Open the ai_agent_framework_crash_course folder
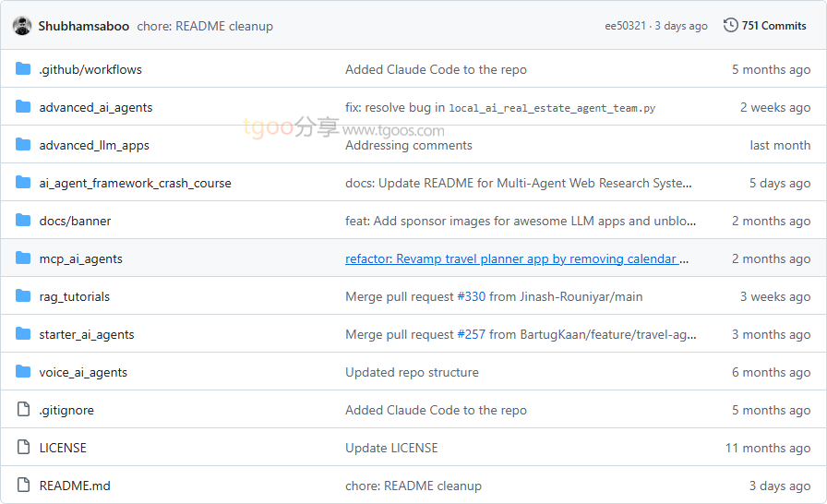The width and height of the screenshot is (827, 504). (135, 183)
